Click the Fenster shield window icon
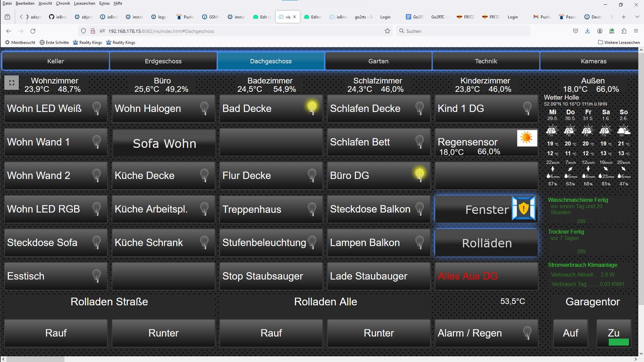Image resolution: width=644 pixels, height=362 pixels. click(524, 208)
